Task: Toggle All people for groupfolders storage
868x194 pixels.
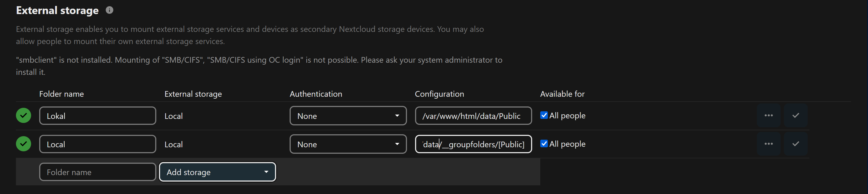Action: coord(544,143)
